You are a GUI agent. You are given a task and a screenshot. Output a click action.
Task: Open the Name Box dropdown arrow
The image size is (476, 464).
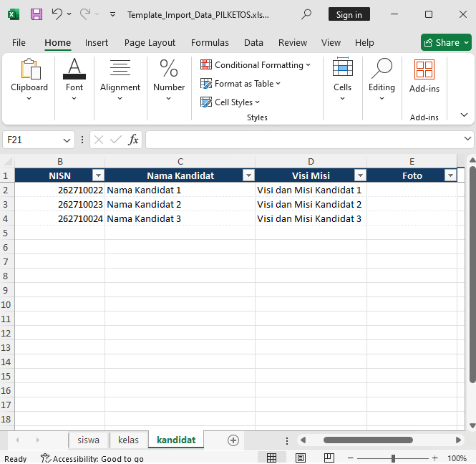[x=67, y=140]
